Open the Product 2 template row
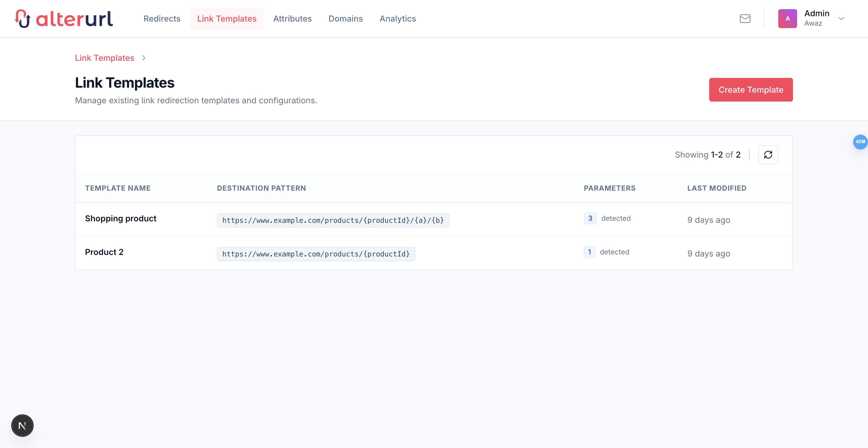This screenshot has width=868, height=448. pyautogui.click(x=104, y=252)
